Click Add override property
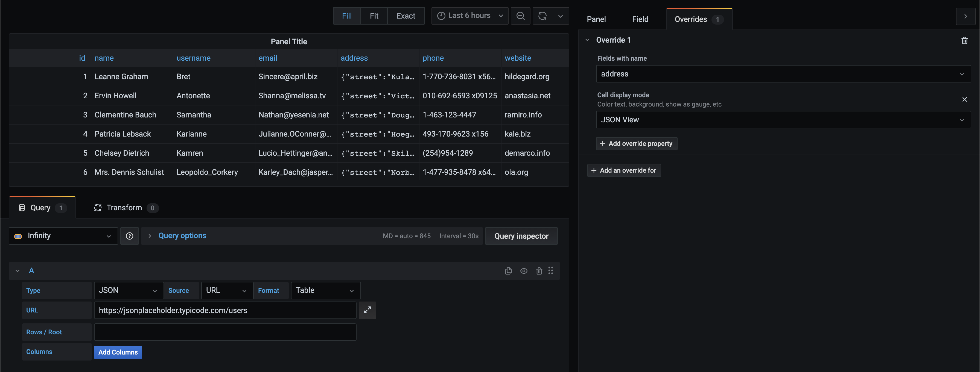This screenshot has width=980, height=372. tap(637, 144)
